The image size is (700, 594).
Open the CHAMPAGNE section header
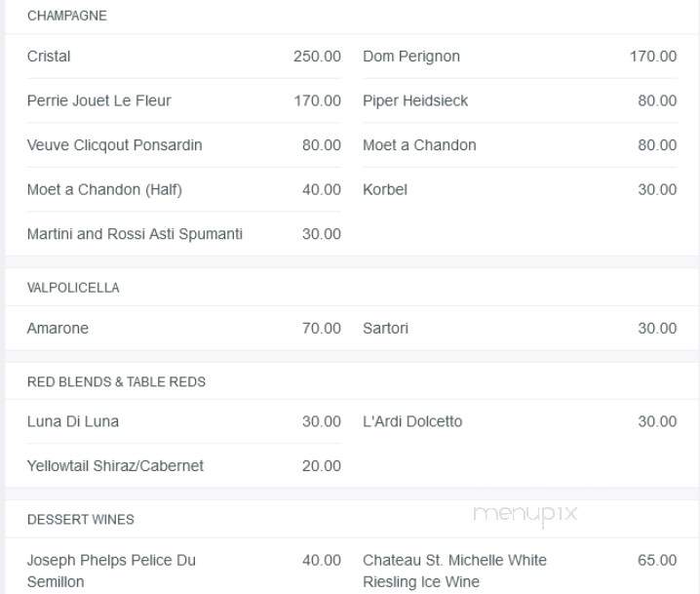pos(67,16)
